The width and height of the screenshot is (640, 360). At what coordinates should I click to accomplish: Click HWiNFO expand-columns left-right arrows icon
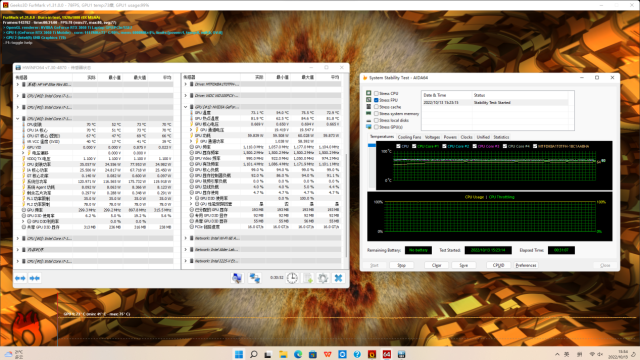[x=20, y=278]
